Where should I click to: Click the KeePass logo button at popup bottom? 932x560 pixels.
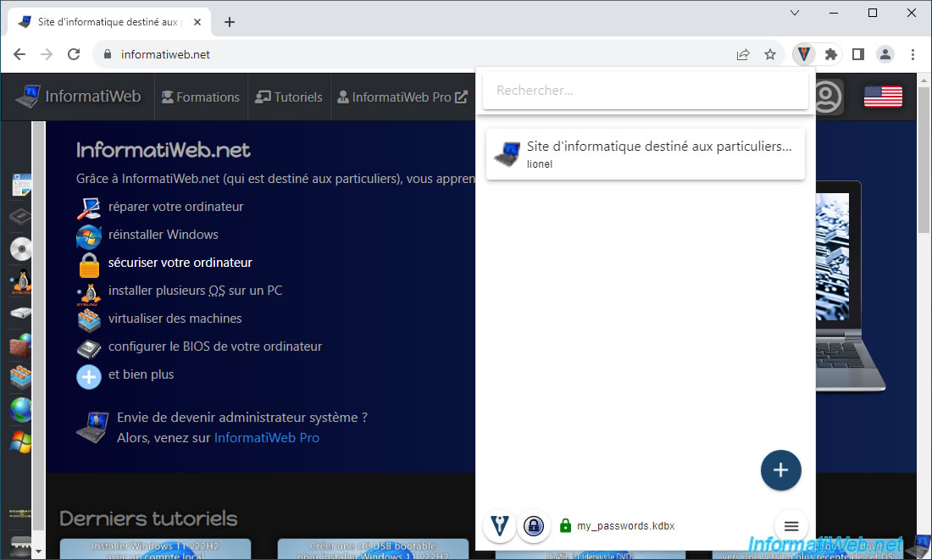(x=500, y=526)
